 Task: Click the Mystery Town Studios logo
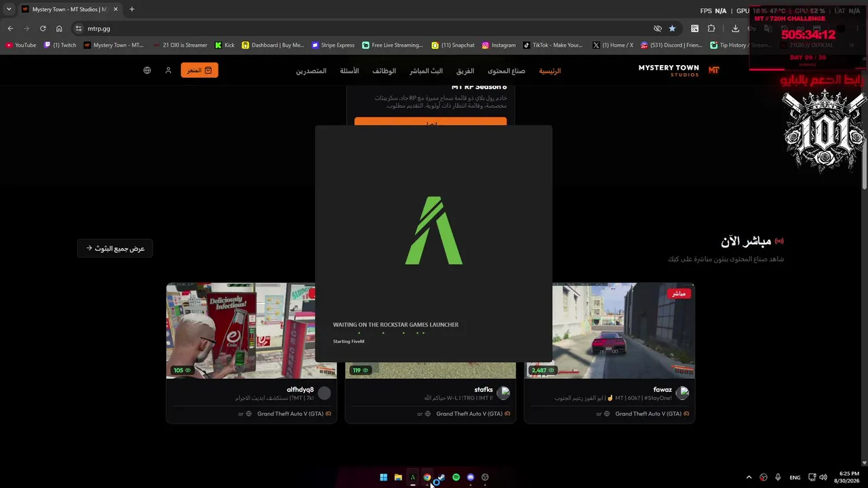[678, 70]
